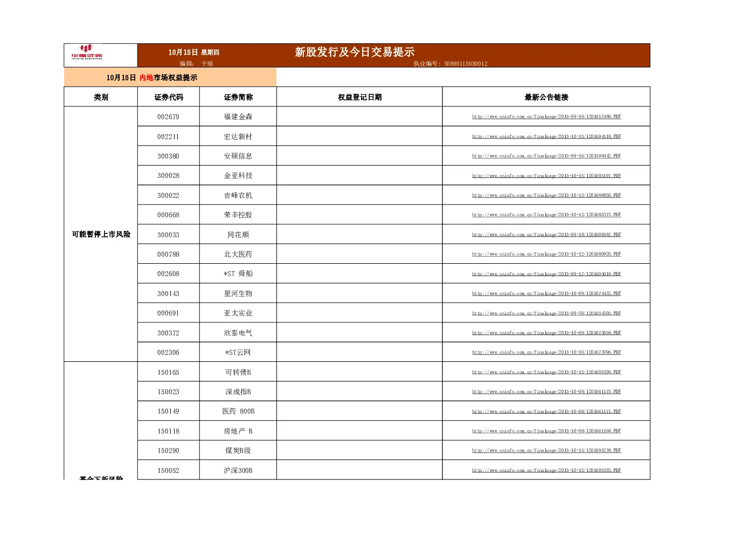Open the announcement link for 荣丰控股

point(546,215)
